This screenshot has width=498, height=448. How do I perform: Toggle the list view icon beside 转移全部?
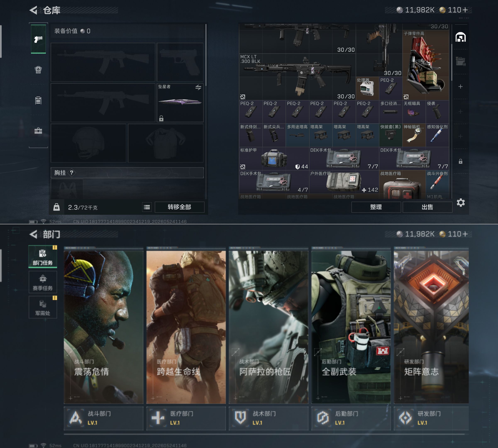147,207
